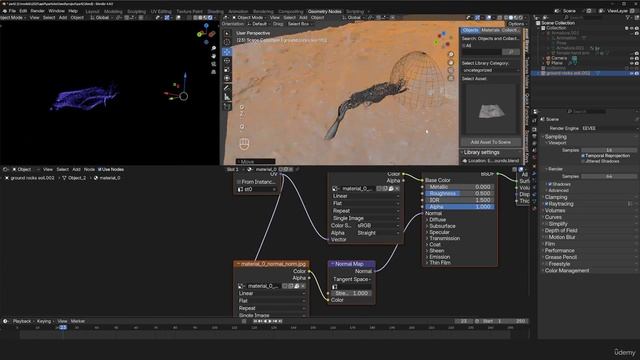Click folder icon next to Location in Library settings
Image resolution: width=640 pixels, height=360 pixels.
[x=465, y=161]
